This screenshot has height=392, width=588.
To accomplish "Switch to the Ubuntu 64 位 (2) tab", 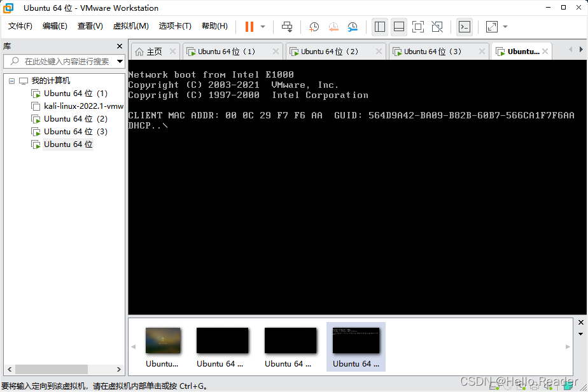I will pyautogui.click(x=329, y=52).
